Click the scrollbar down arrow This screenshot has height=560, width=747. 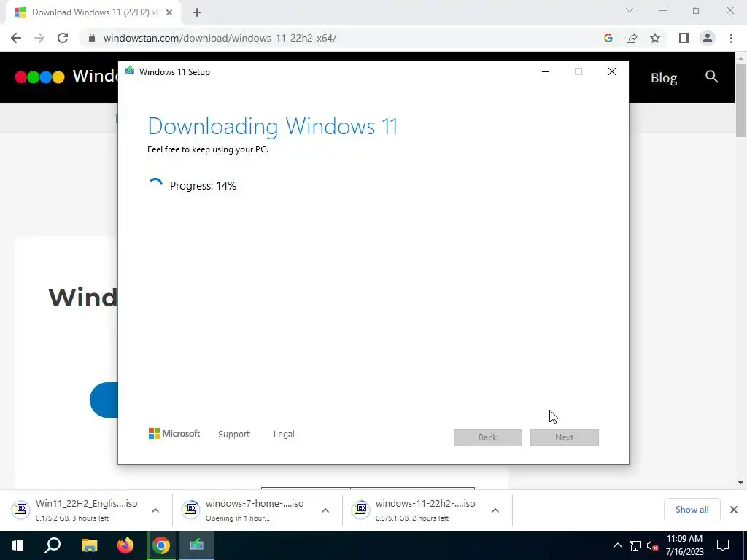click(741, 483)
